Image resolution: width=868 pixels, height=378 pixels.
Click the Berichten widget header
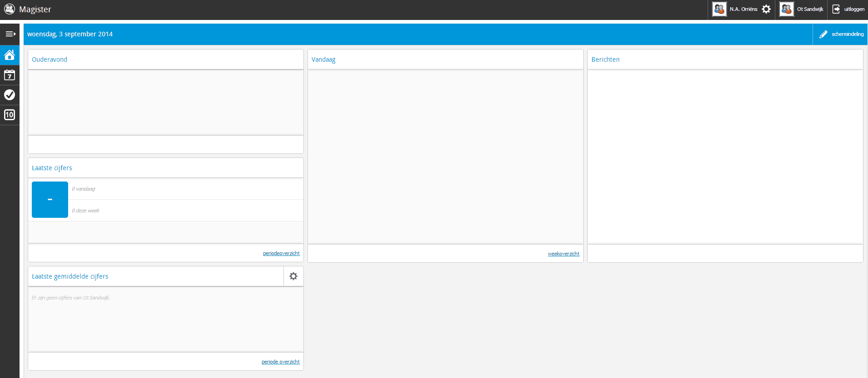(x=605, y=59)
